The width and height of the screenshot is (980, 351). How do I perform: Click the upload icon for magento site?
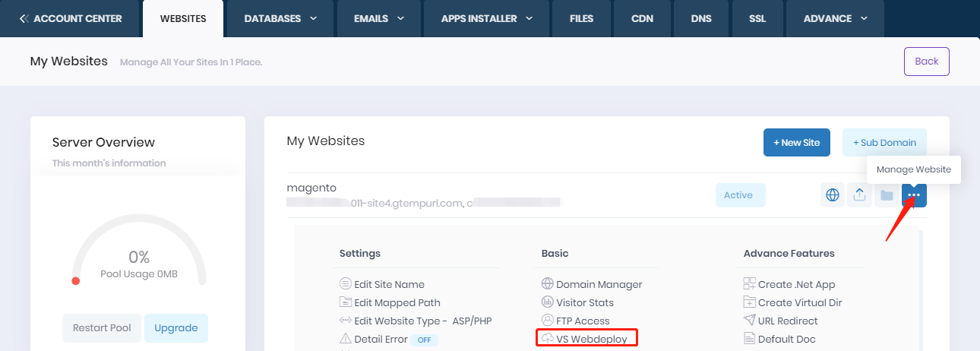[x=859, y=195]
